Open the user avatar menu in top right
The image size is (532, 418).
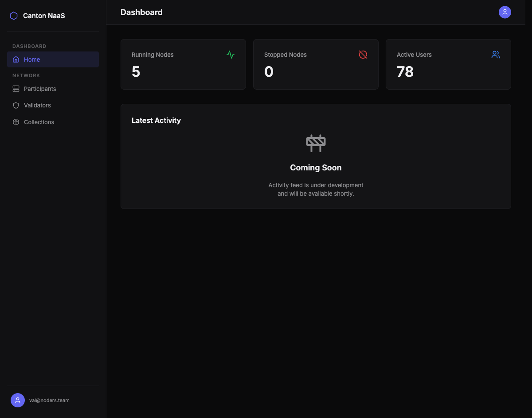point(505,12)
